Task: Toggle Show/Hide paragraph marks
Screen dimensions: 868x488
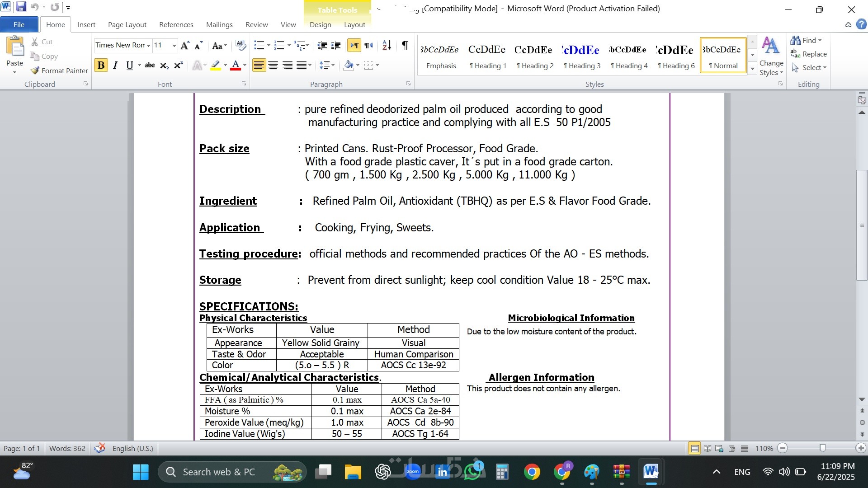Action: (405, 45)
